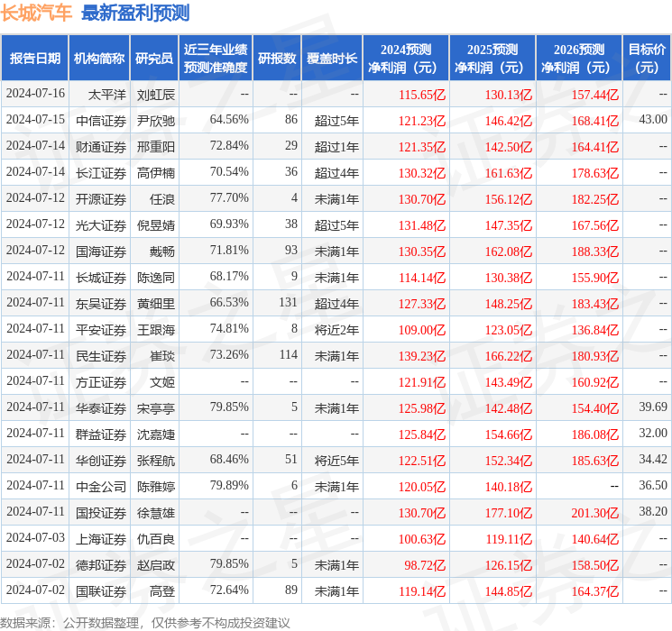This screenshot has width=672, height=631.
Task: Click the 长城汽车 title text
Action: 36,13
